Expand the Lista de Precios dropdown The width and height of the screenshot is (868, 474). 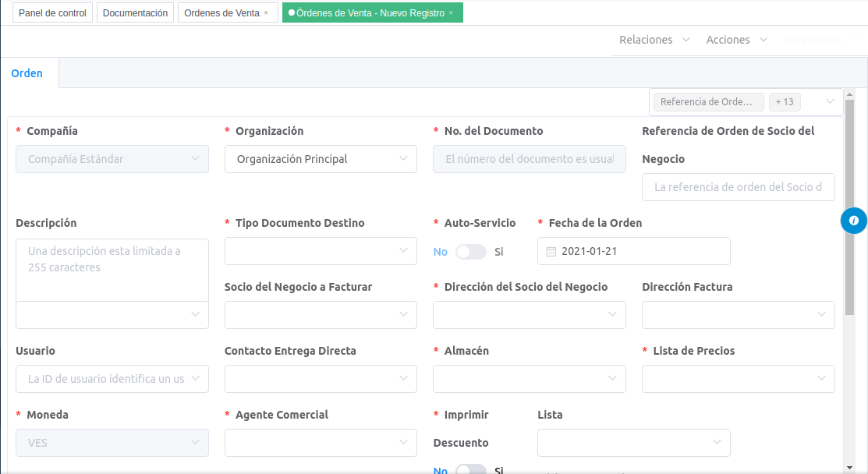click(x=738, y=379)
